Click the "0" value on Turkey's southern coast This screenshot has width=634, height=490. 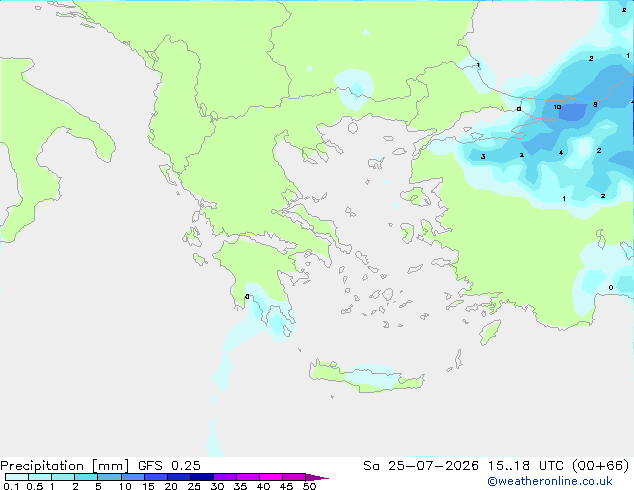tap(611, 287)
